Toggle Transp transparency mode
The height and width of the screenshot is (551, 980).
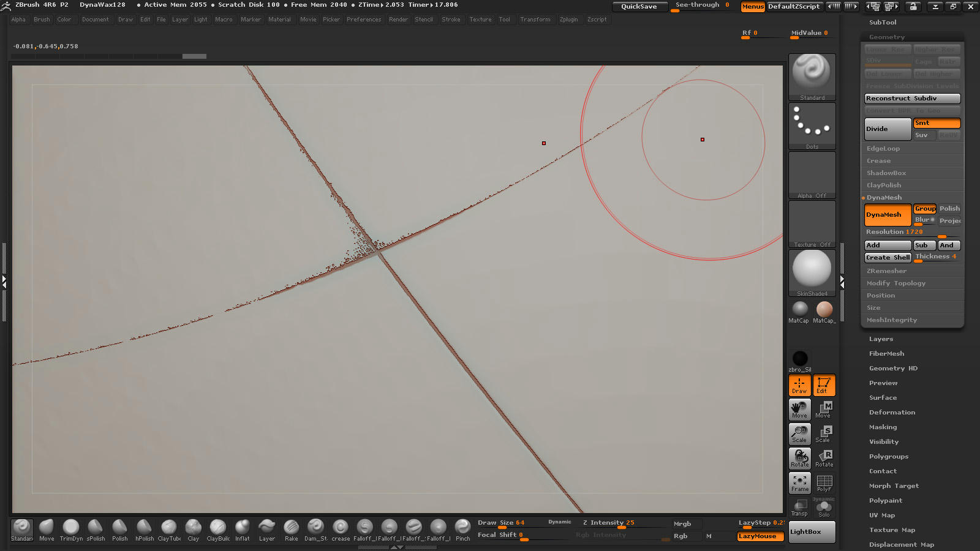tap(800, 508)
